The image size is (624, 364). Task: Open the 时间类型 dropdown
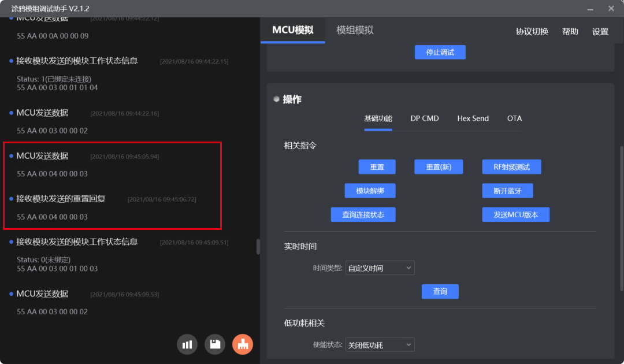[x=380, y=268]
